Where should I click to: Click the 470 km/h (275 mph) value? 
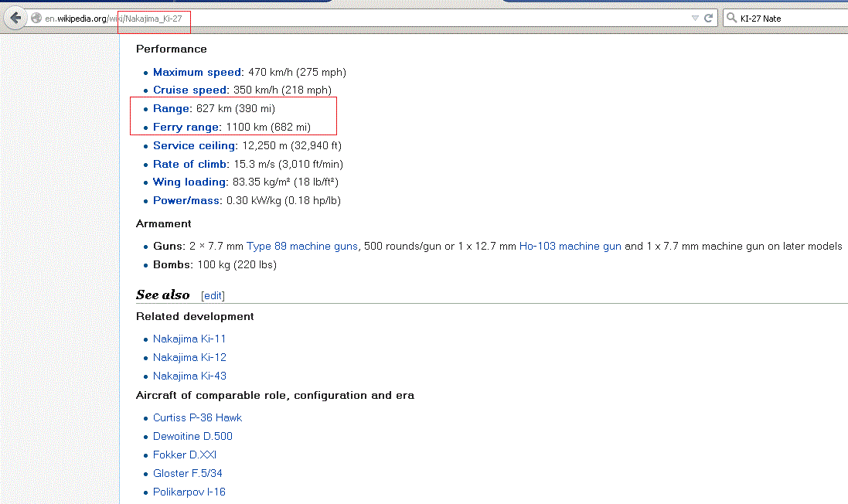click(297, 73)
